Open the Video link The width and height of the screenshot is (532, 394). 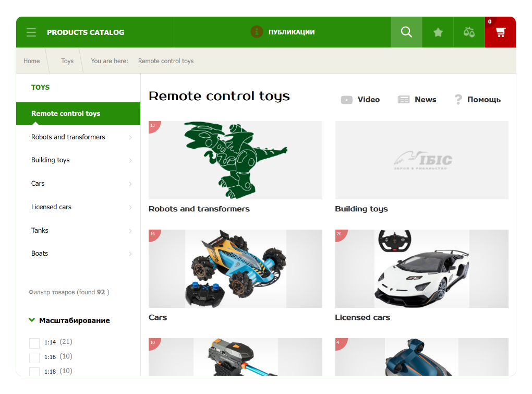[x=368, y=100]
